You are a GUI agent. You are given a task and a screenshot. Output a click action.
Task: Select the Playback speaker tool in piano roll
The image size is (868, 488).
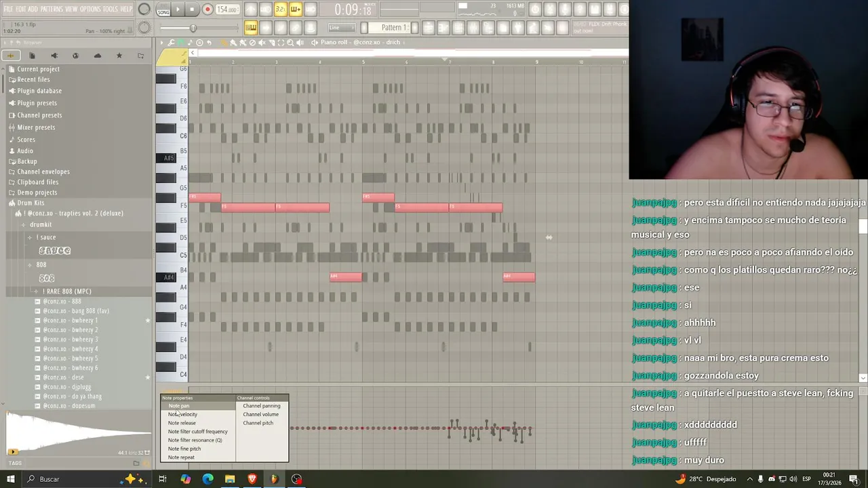(300, 42)
